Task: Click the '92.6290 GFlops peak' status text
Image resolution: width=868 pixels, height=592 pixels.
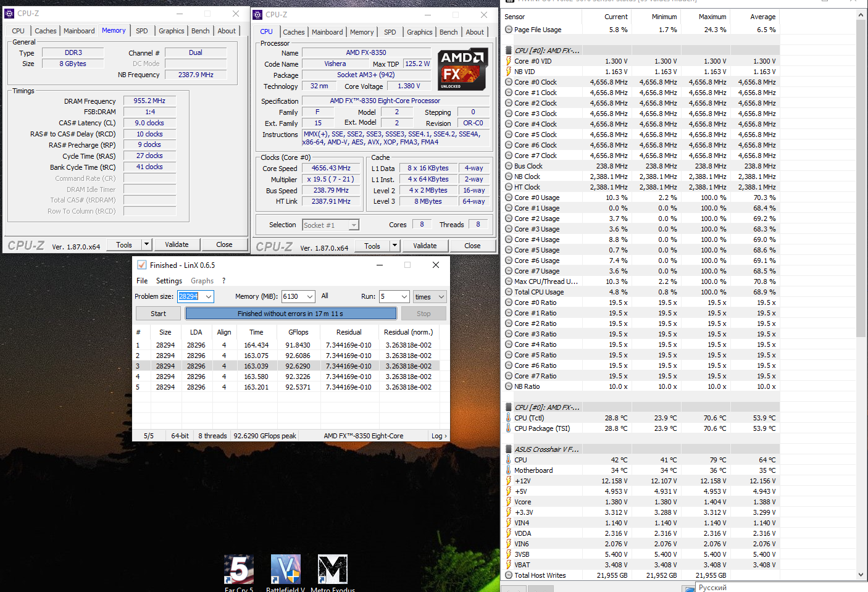Action: tap(265, 436)
